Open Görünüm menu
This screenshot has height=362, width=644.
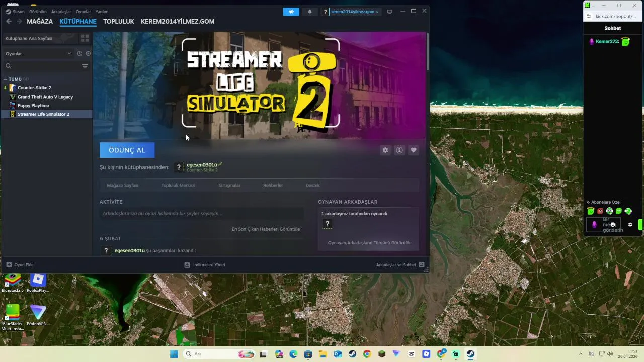click(x=38, y=12)
